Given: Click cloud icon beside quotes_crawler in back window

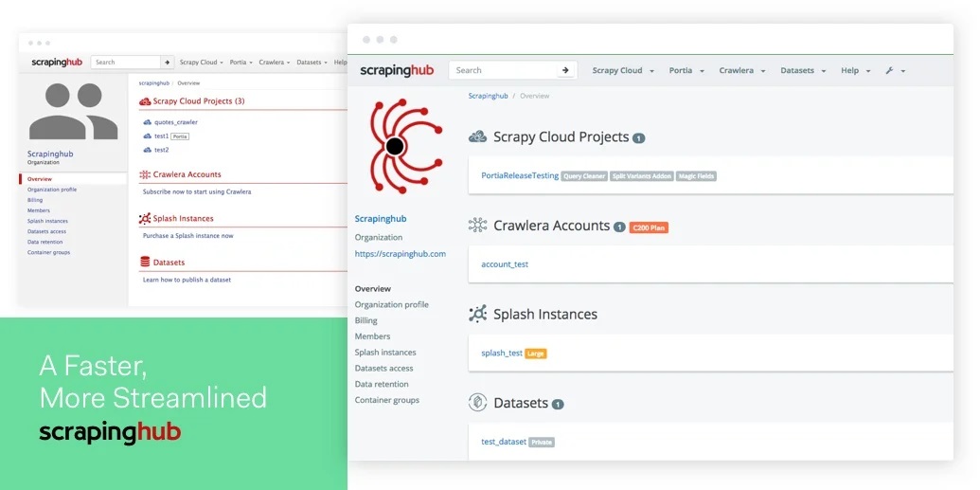Looking at the screenshot, I should tap(148, 122).
